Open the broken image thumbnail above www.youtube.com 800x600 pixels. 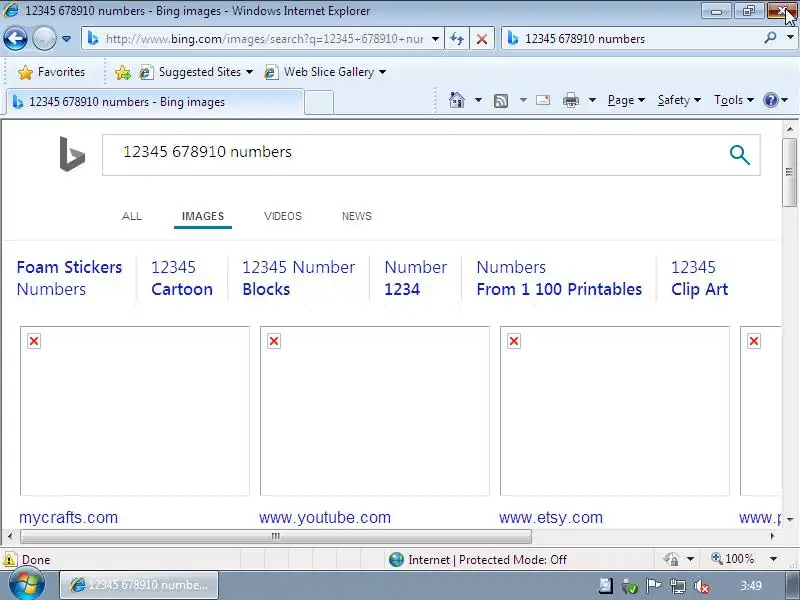click(375, 411)
